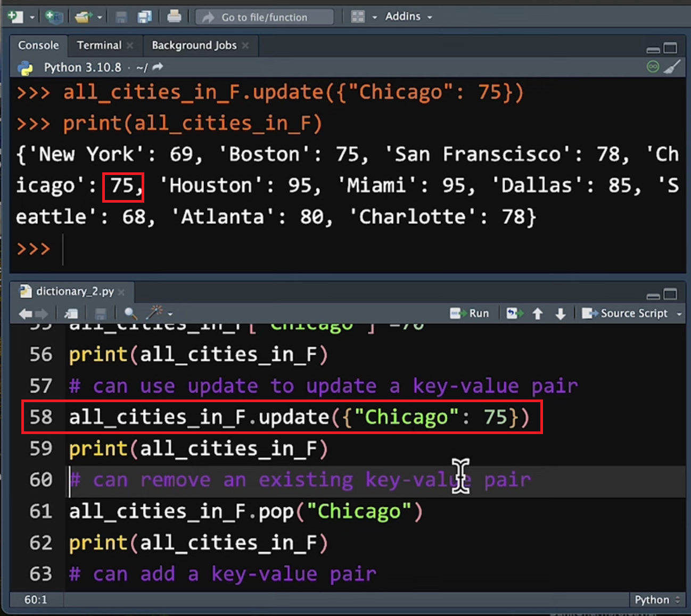Expand the Source Script options arrow
Screen dimensions: 691x616
(679, 314)
